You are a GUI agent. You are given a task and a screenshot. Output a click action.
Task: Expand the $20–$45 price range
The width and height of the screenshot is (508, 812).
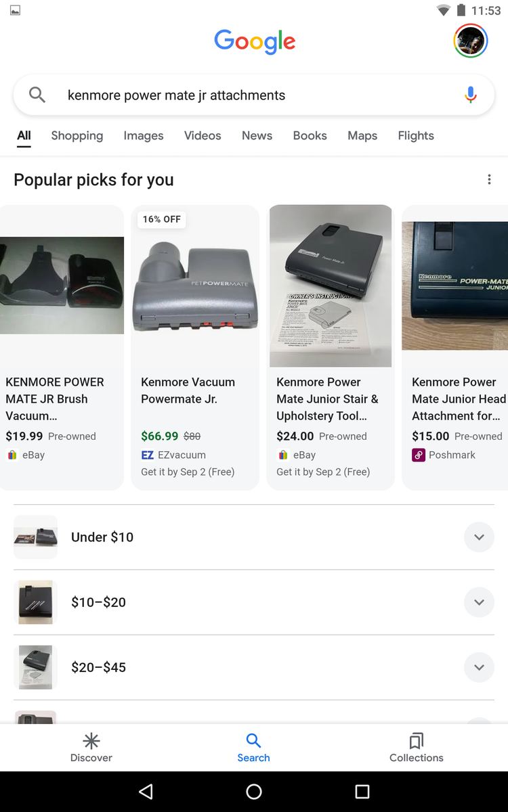tap(479, 667)
